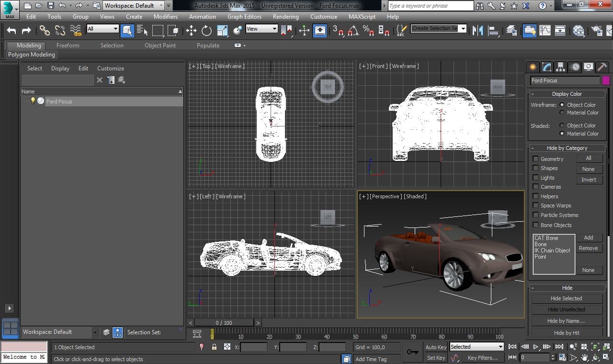
Task: Toggle the 3D Snaps button
Action: coord(338,31)
